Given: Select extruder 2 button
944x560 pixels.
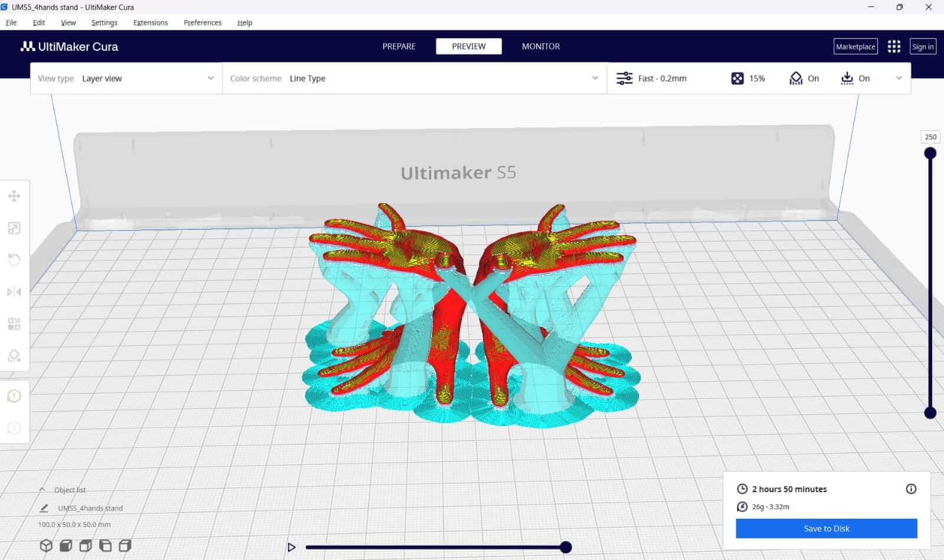Looking at the screenshot, I should coord(14,428).
